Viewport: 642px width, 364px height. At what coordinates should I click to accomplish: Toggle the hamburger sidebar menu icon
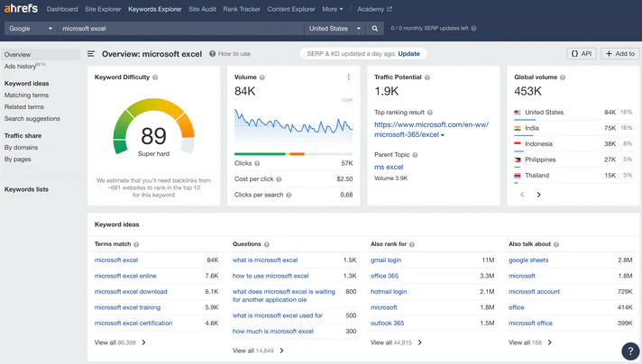coord(91,54)
